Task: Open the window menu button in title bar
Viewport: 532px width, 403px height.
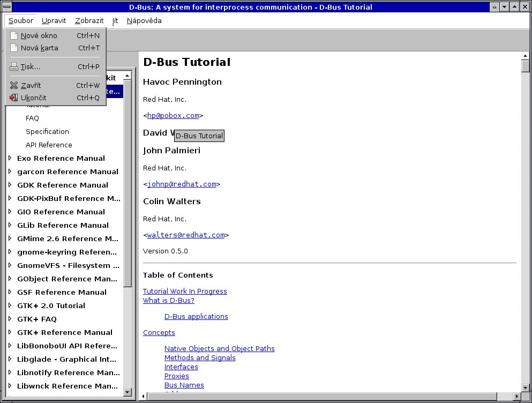Action: (x=7, y=7)
